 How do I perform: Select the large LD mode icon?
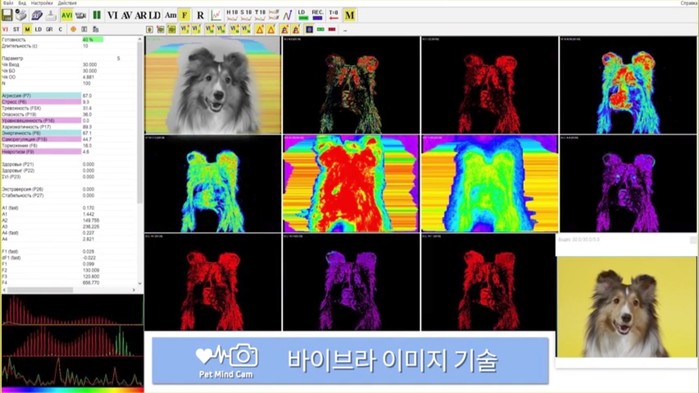click(x=154, y=15)
